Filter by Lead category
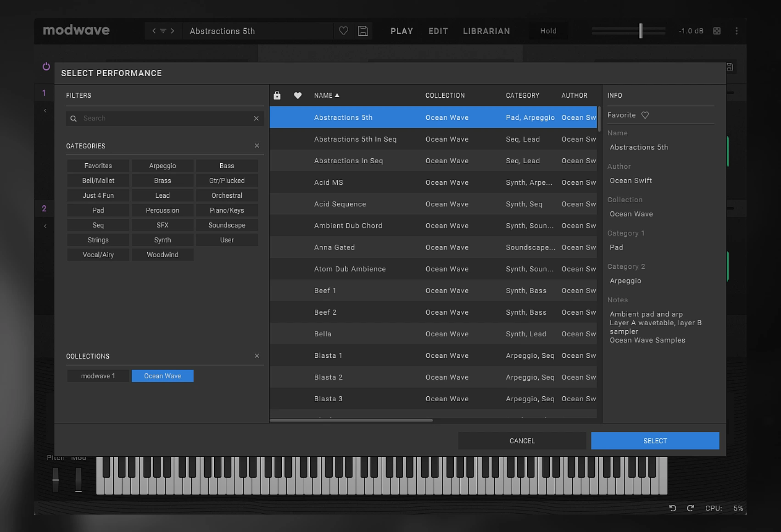Viewport: 781px width, 532px height. click(162, 195)
